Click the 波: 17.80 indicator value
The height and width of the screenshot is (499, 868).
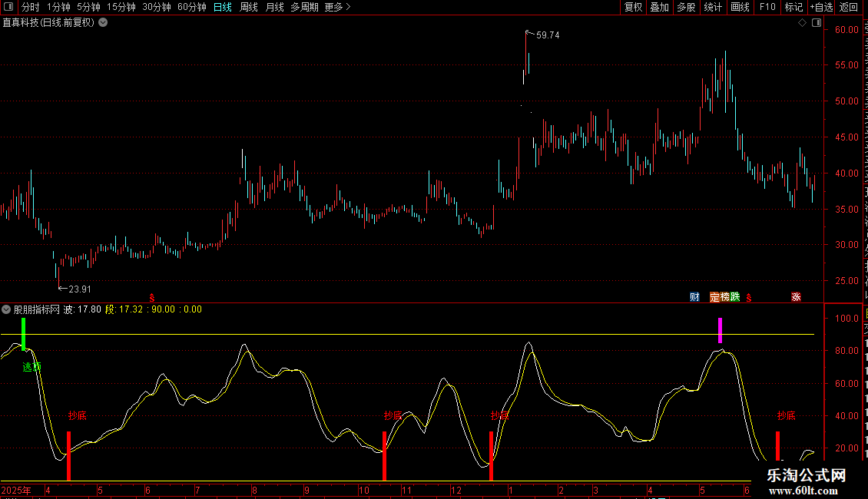click(x=82, y=309)
